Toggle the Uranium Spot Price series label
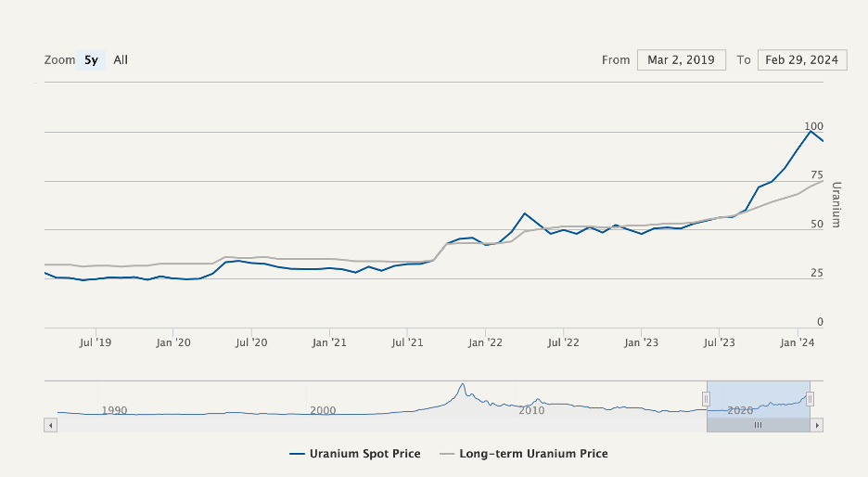The height and width of the screenshot is (477, 868). click(x=364, y=454)
